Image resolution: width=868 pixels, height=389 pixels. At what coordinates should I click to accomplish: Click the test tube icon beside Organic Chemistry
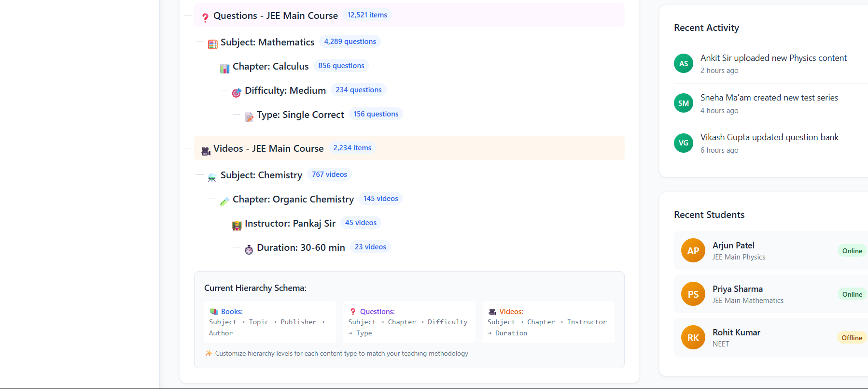pos(224,202)
